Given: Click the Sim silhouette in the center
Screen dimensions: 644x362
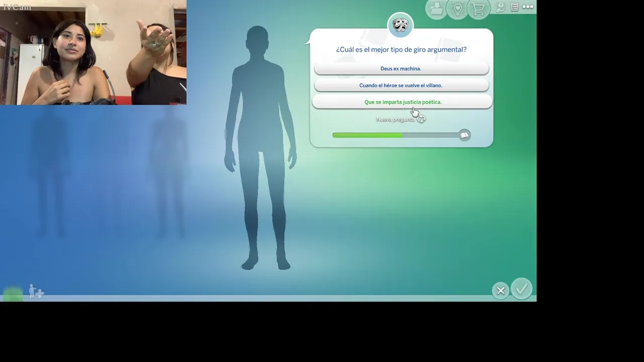Looking at the screenshot, I should 260,148.
